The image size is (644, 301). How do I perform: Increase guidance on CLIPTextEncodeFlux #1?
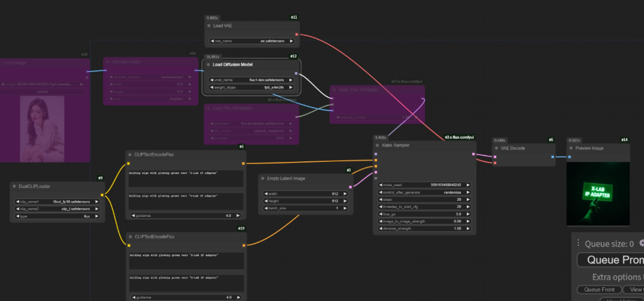click(x=238, y=216)
